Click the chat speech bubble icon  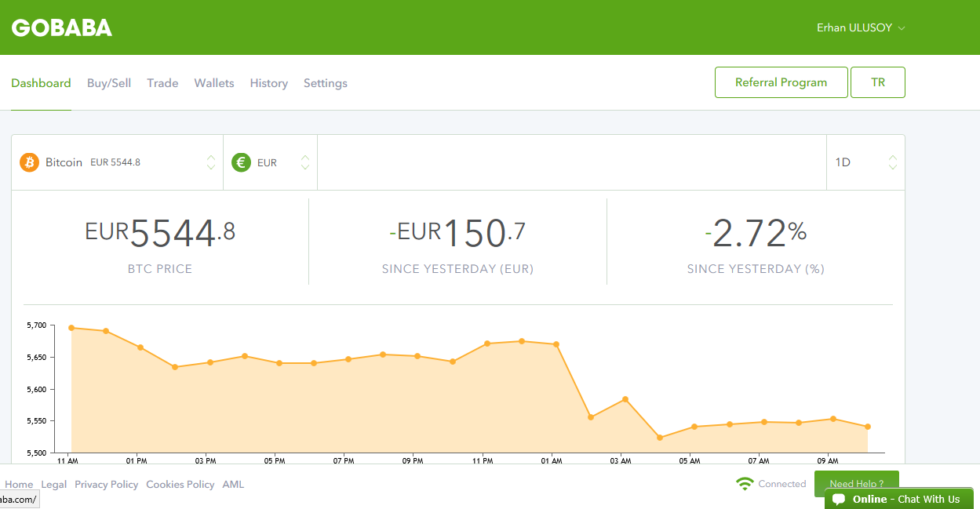coord(839,500)
